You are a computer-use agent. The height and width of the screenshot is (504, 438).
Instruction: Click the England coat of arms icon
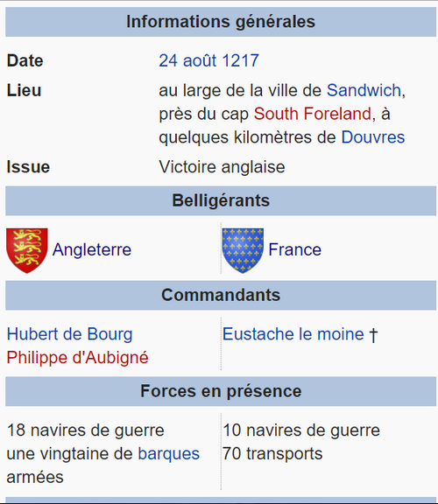point(27,250)
